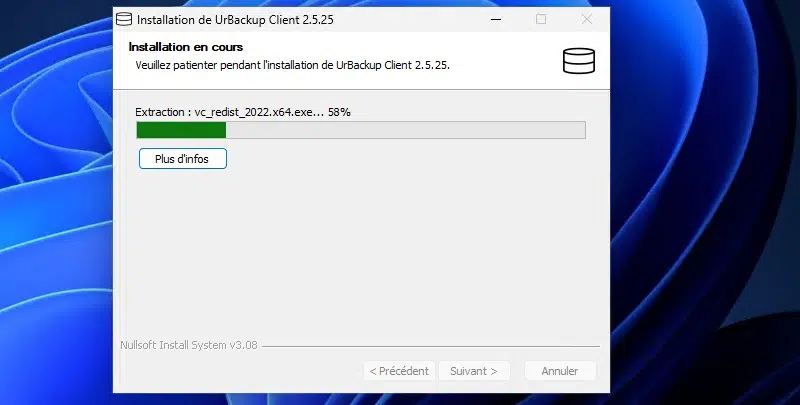Image resolution: width=800 pixels, height=405 pixels.
Task: Click the Installation en cours heading
Action: coord(186,47)
